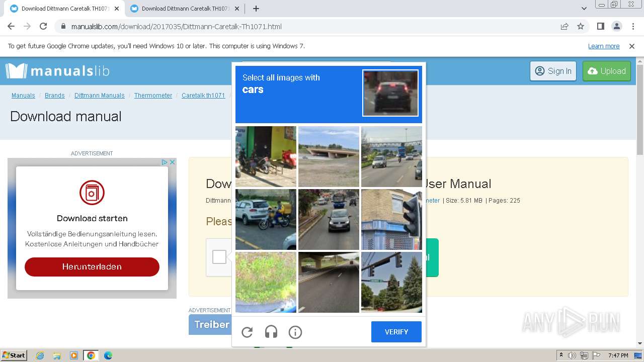Viewport: 644px width, 362px height.
Task: Click the ManualsLib logo
Action: tap(57, 71)
